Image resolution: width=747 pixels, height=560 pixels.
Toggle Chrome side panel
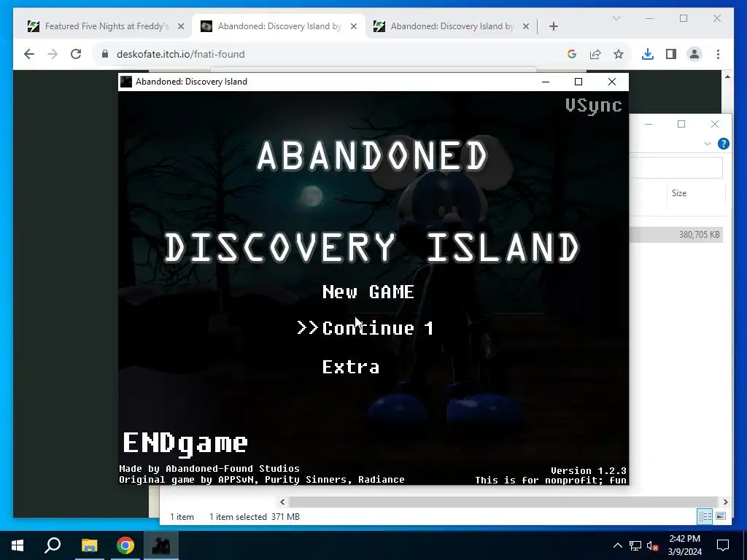[671, 54]
